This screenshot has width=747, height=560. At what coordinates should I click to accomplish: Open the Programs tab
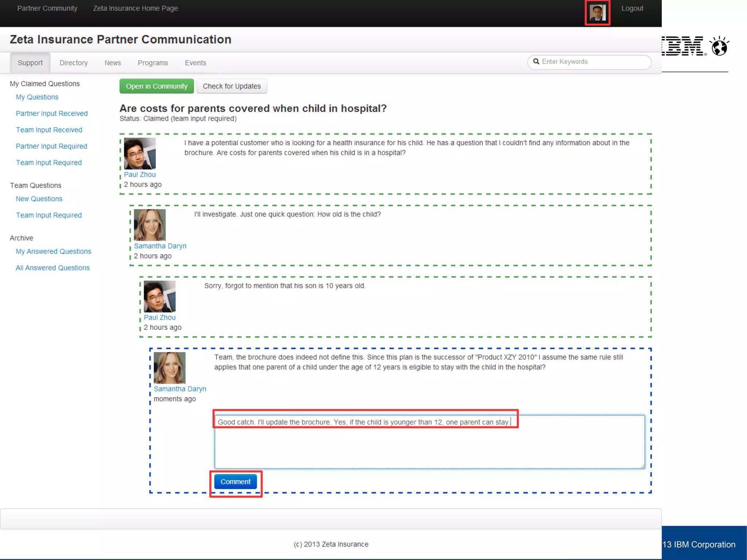tap(152, 63)
